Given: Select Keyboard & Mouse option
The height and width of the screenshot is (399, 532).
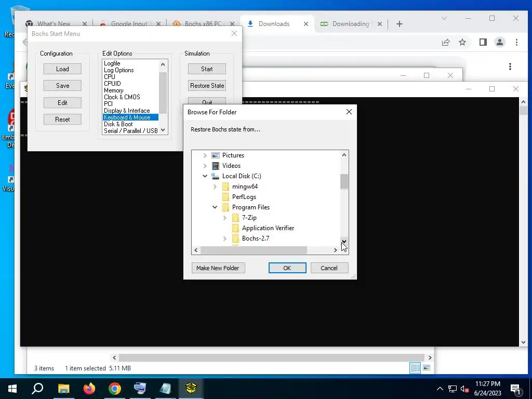Looking at the screenshot, I should pyautogui.click(x=130, y=117).
